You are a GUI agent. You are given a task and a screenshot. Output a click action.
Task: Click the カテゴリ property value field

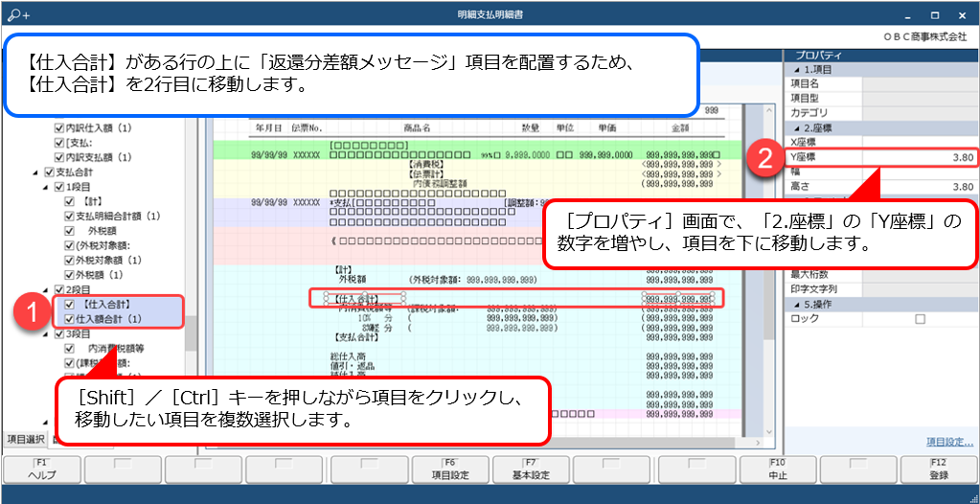pos(919,112)
